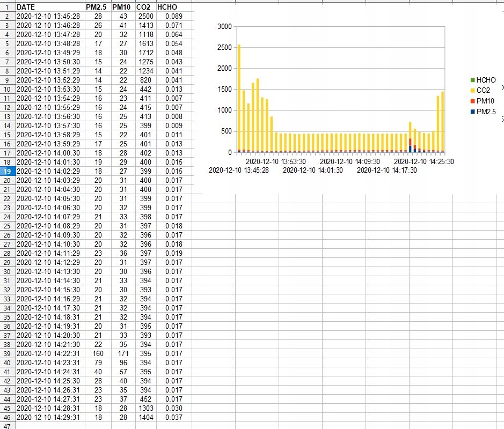Image resolution: width=504 pixels, height=429 pixels.
Task: Click the tallest yellow bar in the chart
Action: point(239,97)
